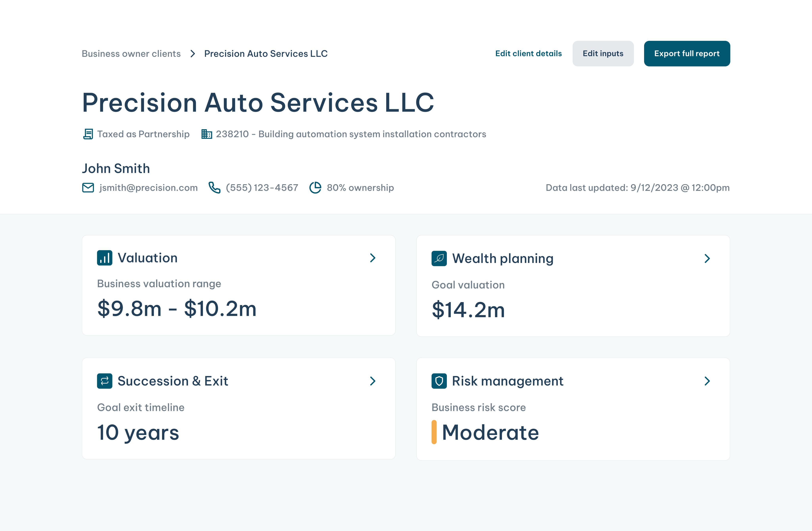
Task: Click the Valuation bar chart icon
Action: (104, 258)
